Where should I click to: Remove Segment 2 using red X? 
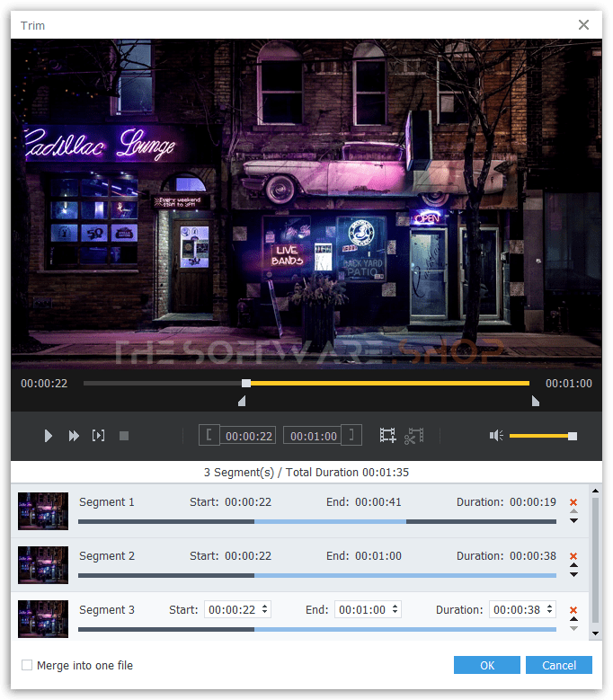click(x=573, y=556)
